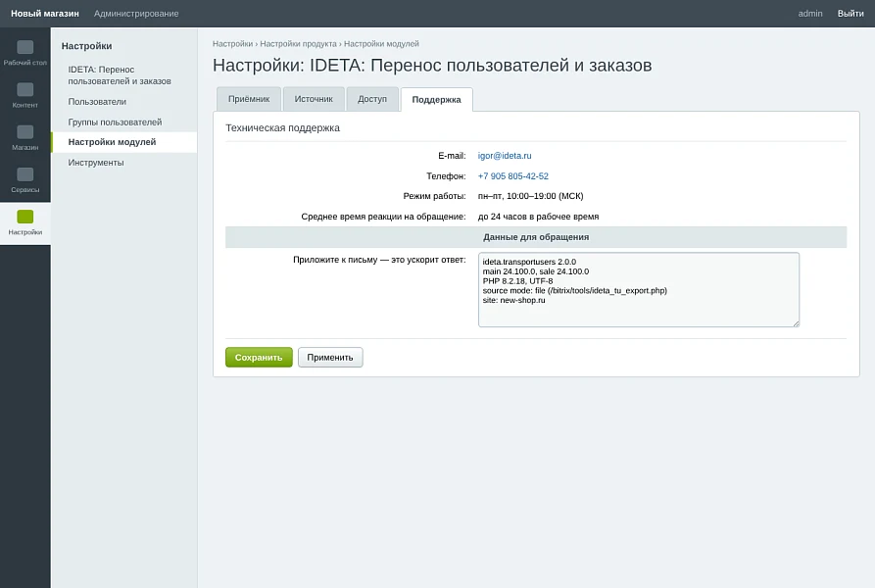Grab the text area's corner resize handle
875x588 pixels.
click(x=796, y=323)
